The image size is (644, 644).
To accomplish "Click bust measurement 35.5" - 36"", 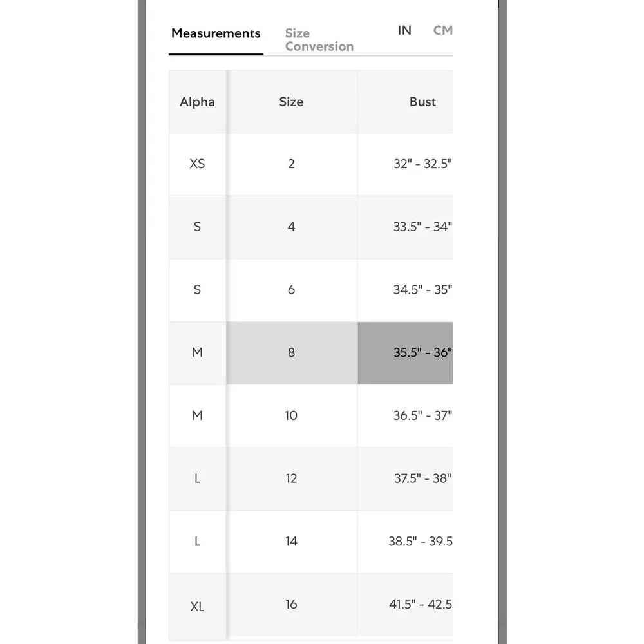I will (422, 352).
